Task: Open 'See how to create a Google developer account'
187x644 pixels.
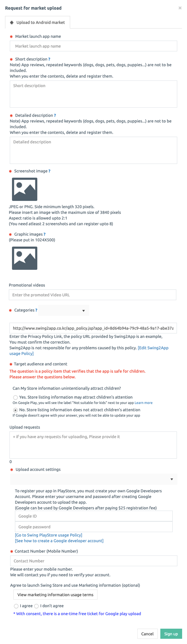Action: pyautogui.click(x=59, y=541)
